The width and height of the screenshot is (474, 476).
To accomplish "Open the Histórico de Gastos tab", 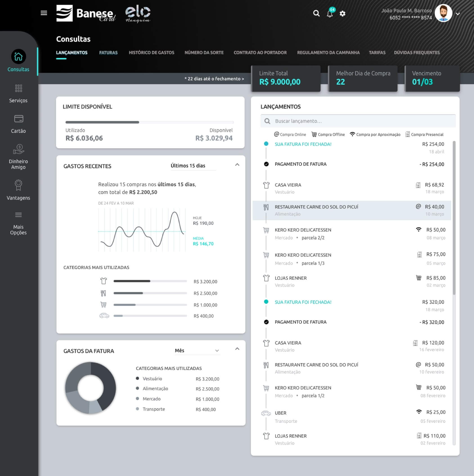I will click(x=151, y=53).
